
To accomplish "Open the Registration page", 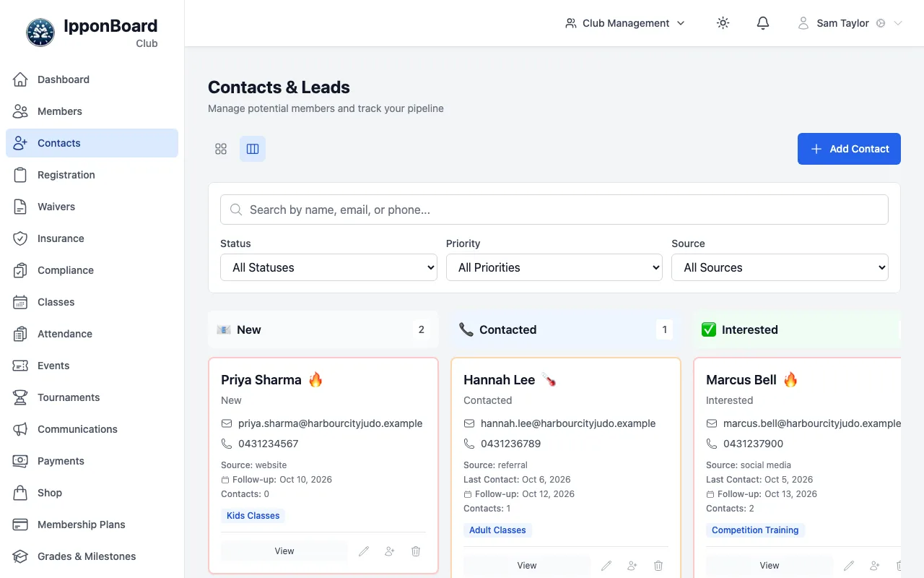I will 92,175.
